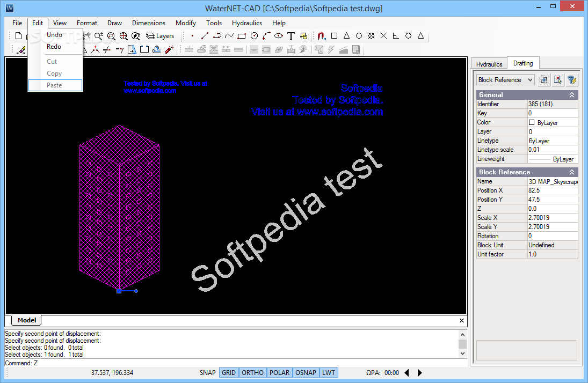
Task: Click the ByLayer color swatch
Action: pos(532,122)
